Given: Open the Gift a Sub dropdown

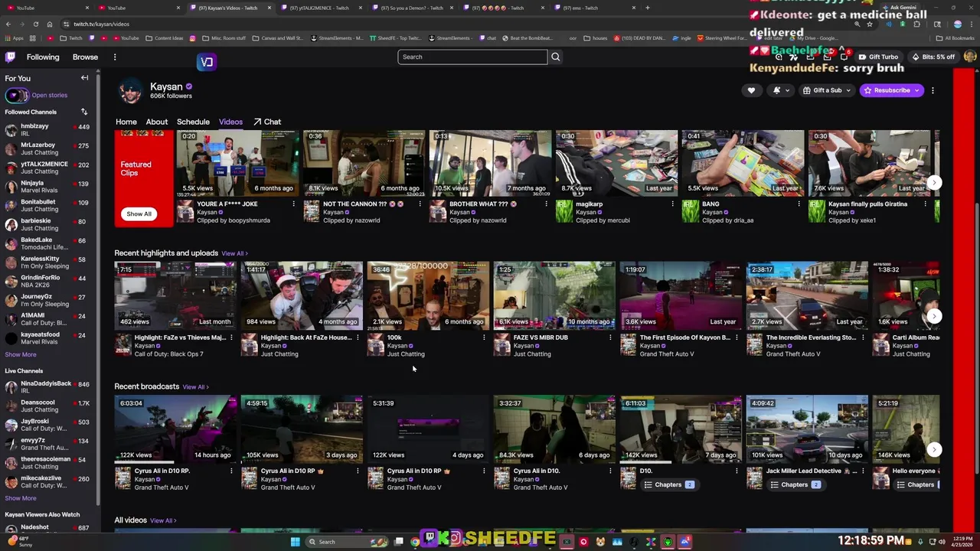Looking at the screenshot, I should (x=826, y=90).
